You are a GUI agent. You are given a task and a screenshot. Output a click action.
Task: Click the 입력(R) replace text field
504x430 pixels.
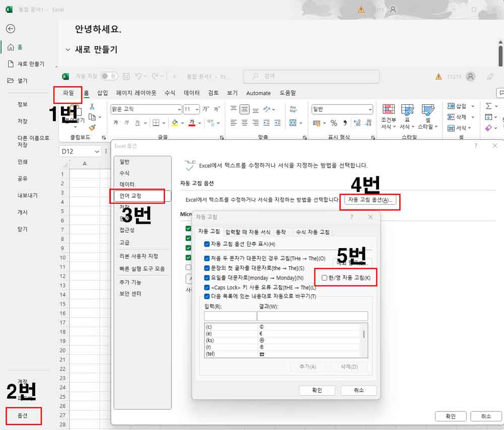[230, 316]
